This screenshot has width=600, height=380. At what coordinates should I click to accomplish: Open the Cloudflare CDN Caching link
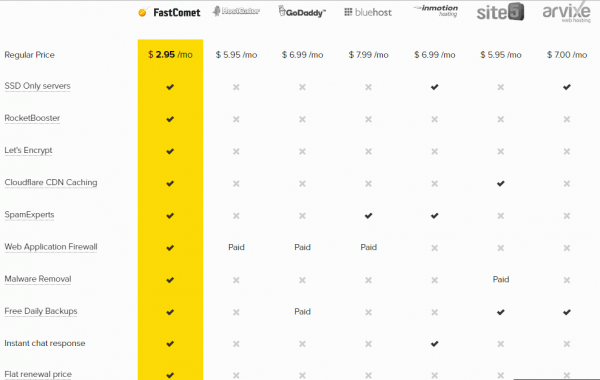click(x=51, y=183)
